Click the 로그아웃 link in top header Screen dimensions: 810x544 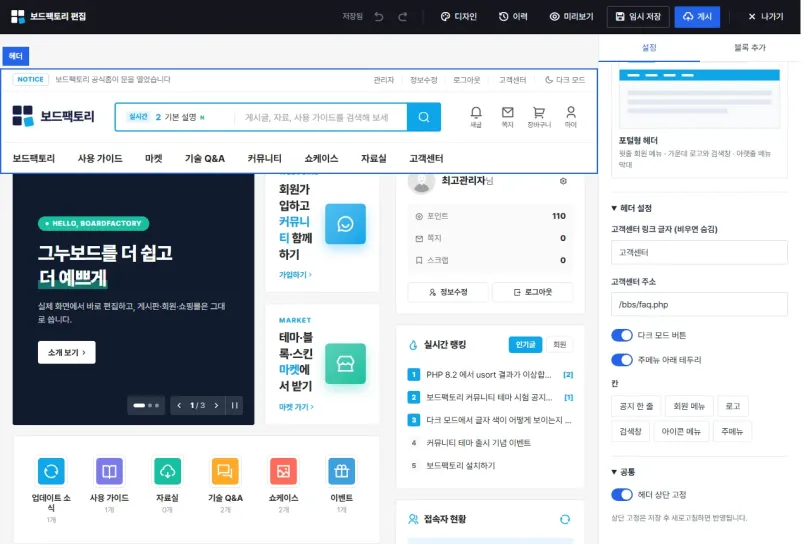click(466, 80)
